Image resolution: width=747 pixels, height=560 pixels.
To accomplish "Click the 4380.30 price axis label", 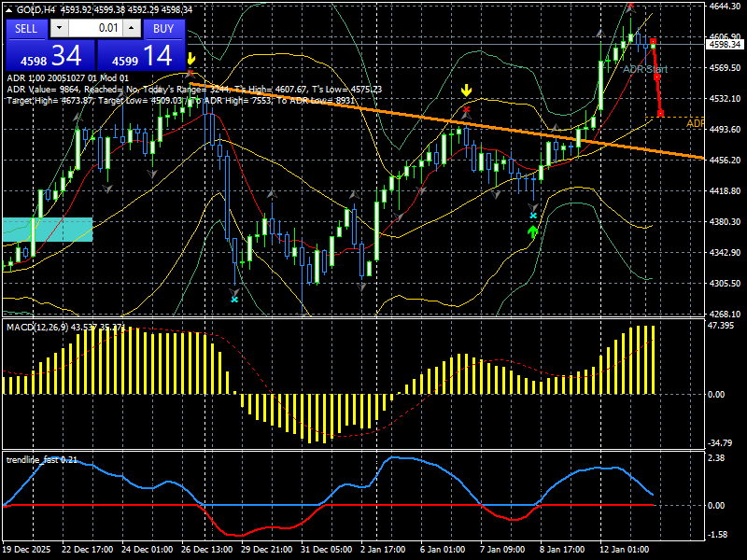I will point(725,222).
